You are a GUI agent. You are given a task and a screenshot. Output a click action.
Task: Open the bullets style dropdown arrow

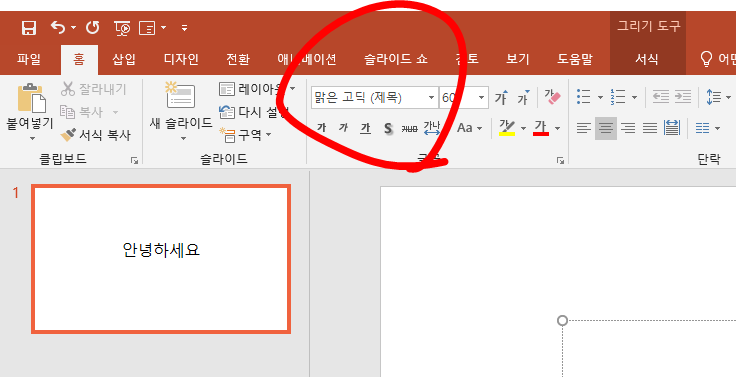[600, 98]
